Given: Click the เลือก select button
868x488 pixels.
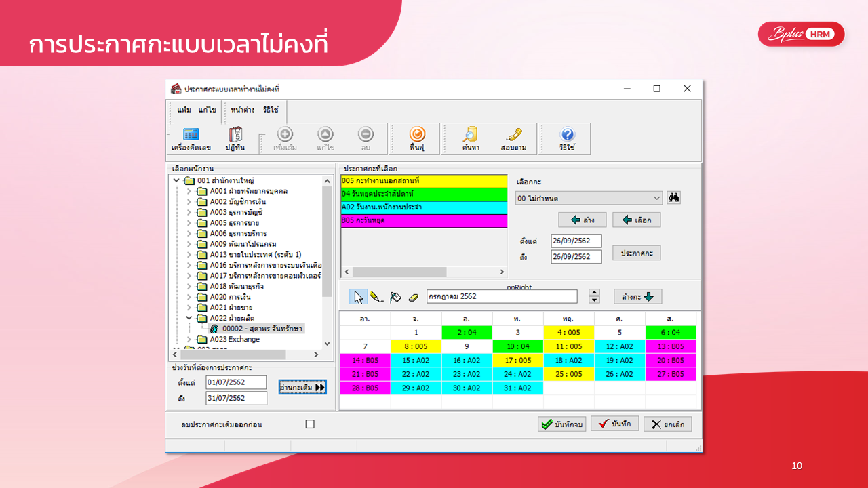Looking at the screenshot, I should pos(636,220).
